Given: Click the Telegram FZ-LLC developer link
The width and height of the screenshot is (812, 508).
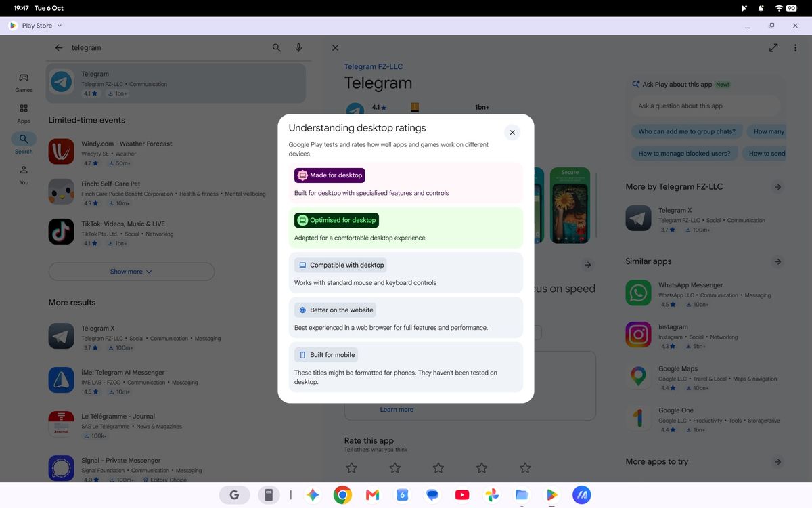Looking at the screenshot, I should pos(374,67).
